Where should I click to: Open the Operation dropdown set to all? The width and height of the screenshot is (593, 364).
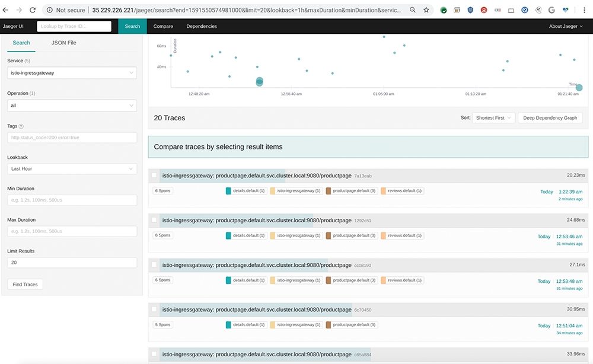[x=72, y=106]
